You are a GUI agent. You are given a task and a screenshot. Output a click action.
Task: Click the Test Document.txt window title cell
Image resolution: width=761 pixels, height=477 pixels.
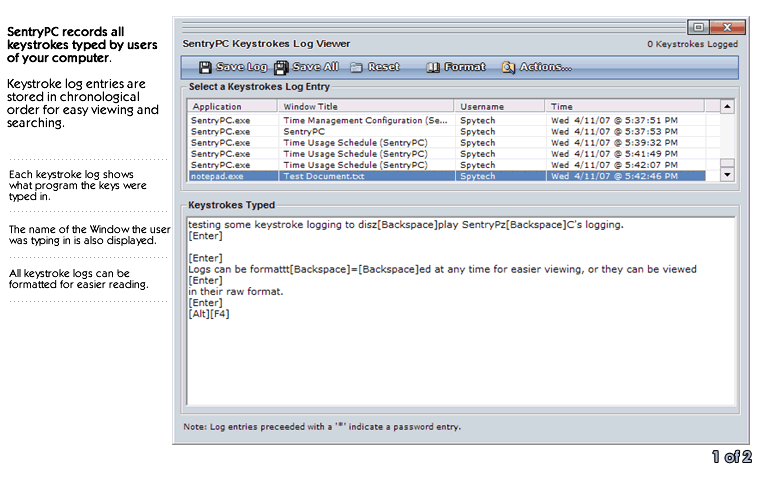[366, 176]
